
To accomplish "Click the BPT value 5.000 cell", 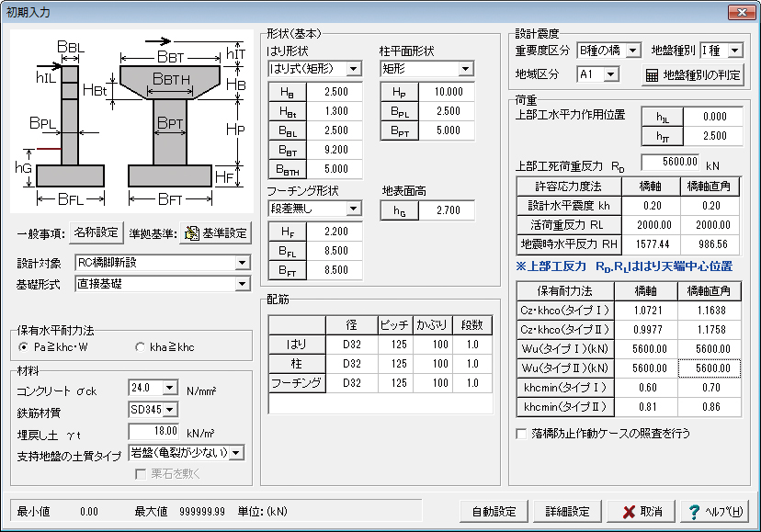I will click(x=447, y=130).
